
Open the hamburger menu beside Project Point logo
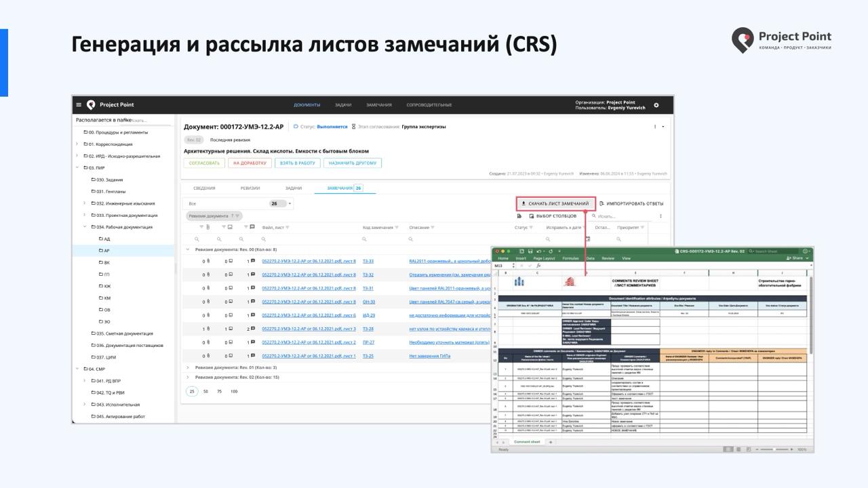(x=80, y=105)
